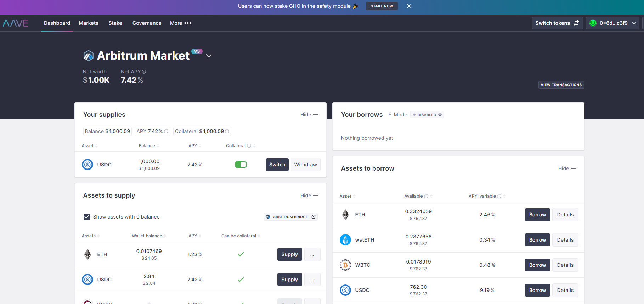The width and height of the screenshot is (644, 304).
Task: Sort Assets to supply by Can be collateral
Action: tap(241, 236)
